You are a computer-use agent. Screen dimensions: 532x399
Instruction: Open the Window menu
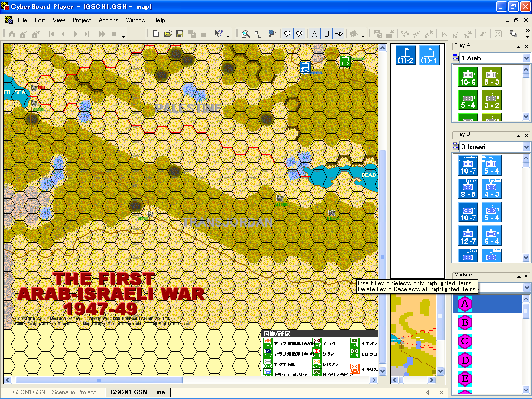tap(136, 20)
